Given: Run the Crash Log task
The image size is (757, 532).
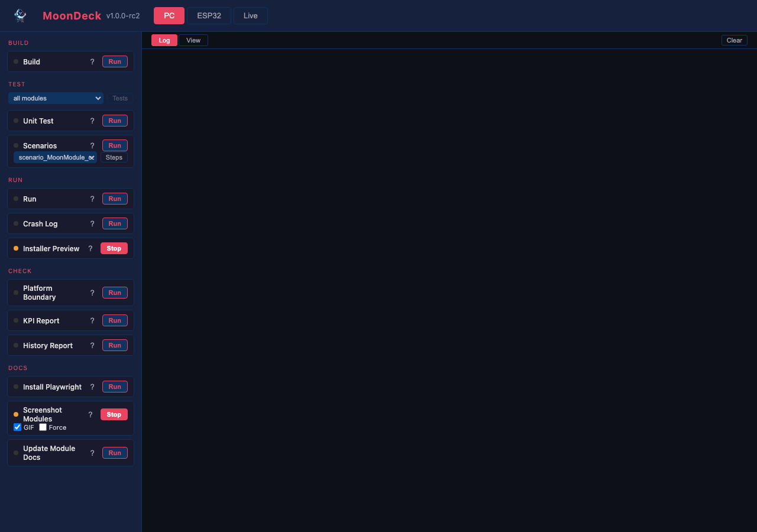Looking at the screenshot, I should pyautogui.click(x=115, y=223).
